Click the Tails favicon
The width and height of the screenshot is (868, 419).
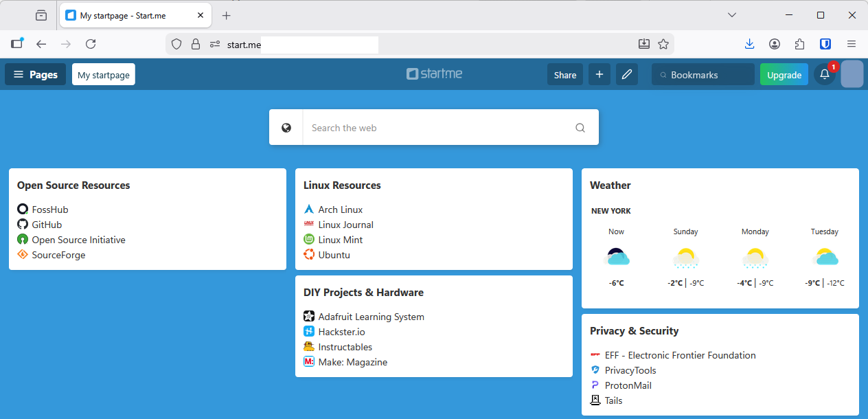pyautogui.click(x=595, y=400)
